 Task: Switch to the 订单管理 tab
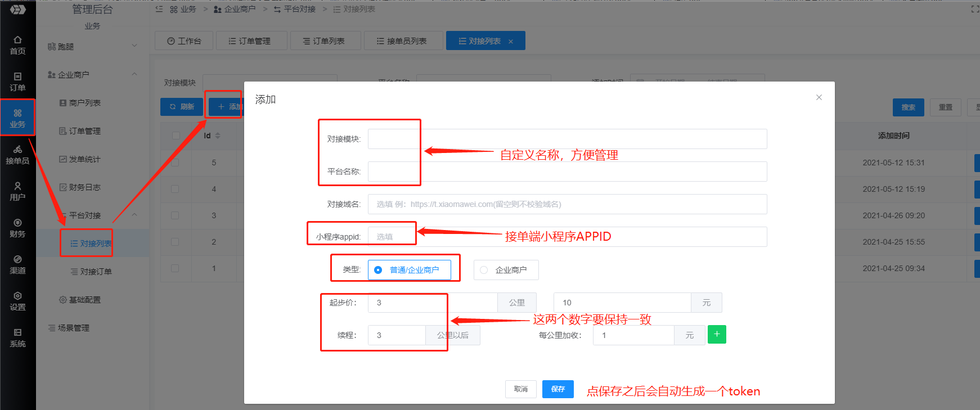[251, 40]
